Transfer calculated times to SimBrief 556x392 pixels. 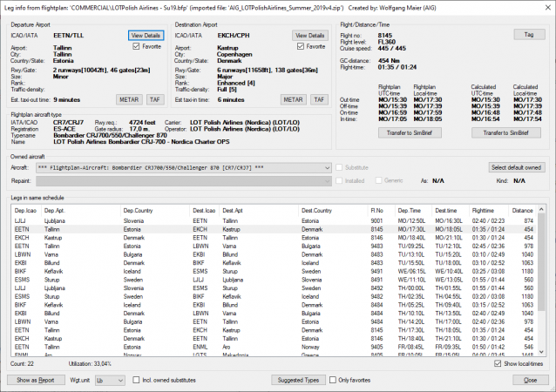(x=506, y=133)
